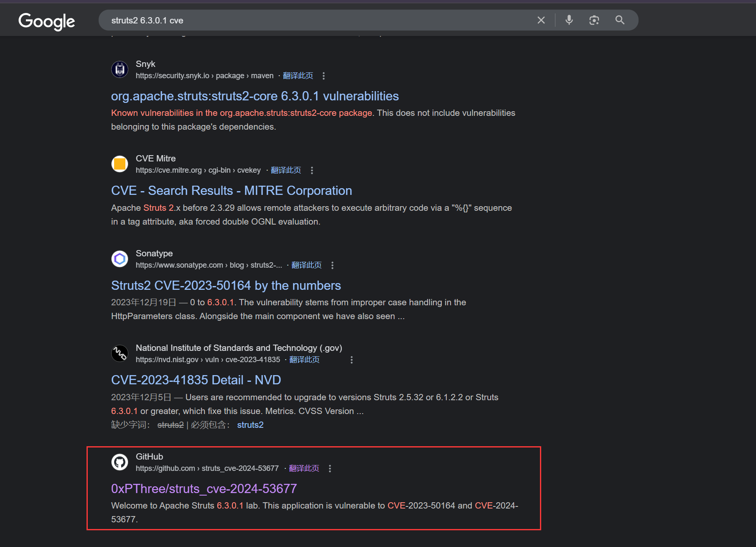
Task: Open more options for Snyk result
Action: pyautogui.click(x=323, y=76)
